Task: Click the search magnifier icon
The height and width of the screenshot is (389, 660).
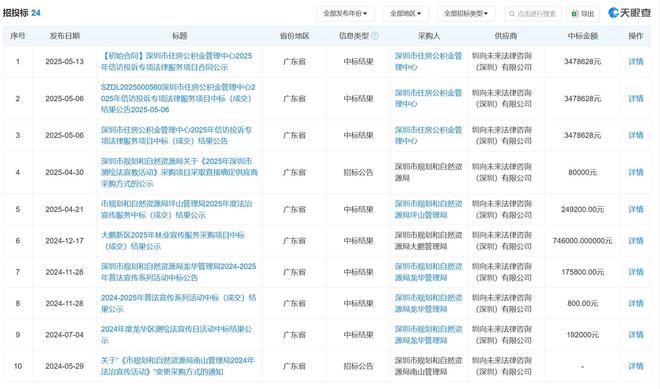Action: click(x=512, y=14)
